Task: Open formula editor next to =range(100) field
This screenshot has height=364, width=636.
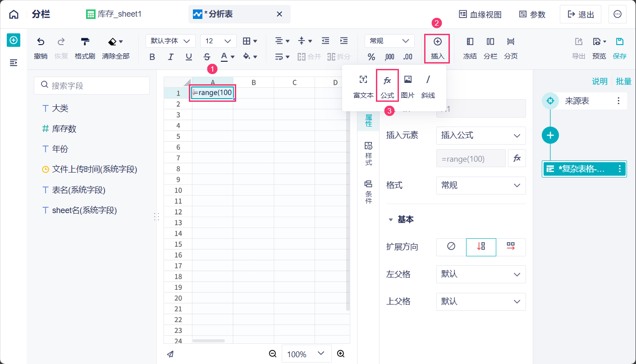Action: (x=517, y=158)
